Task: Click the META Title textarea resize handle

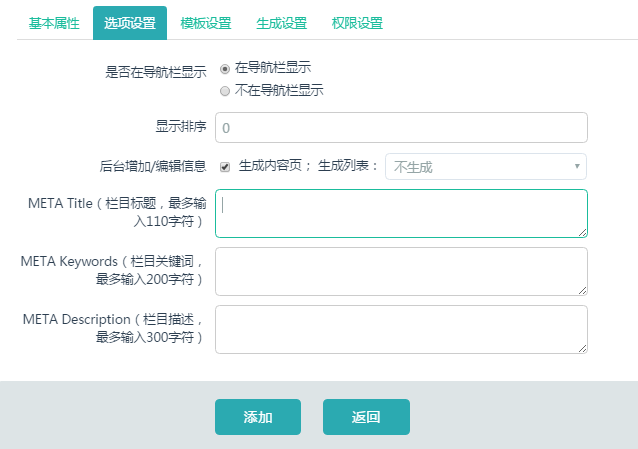Action: pos(582,232)
